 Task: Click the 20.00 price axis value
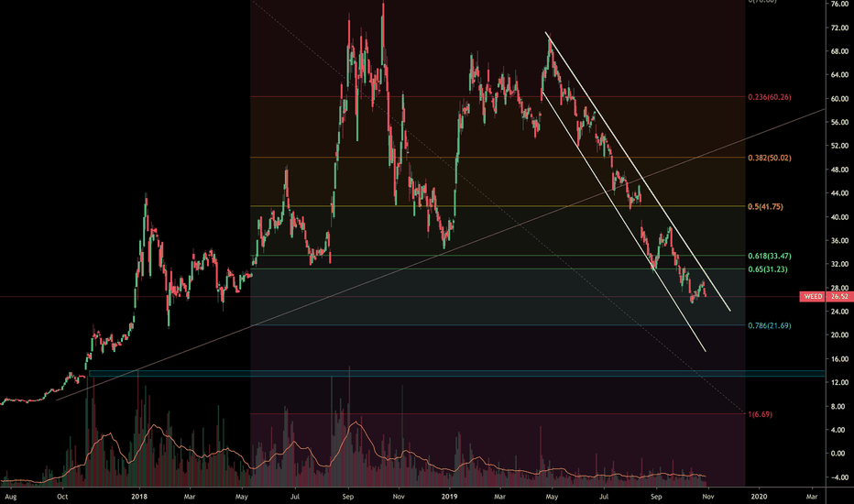click(839, 335)
